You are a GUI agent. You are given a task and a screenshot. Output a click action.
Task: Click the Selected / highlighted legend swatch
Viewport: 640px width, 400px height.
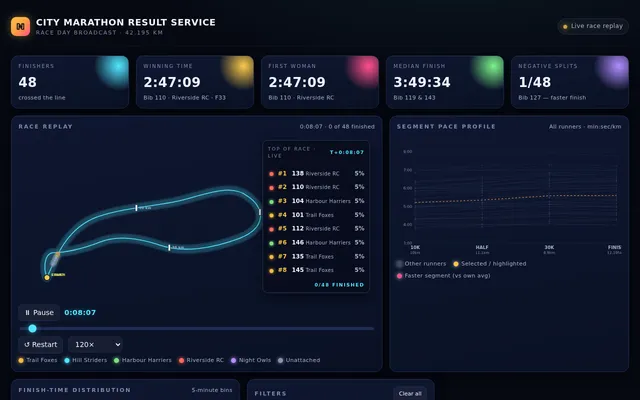[x=456, y=264]
